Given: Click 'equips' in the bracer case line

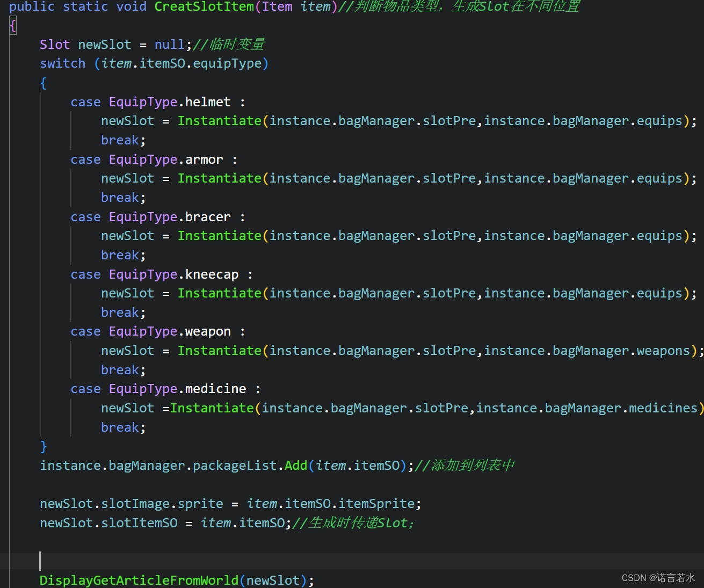Looking at the screenshot, I should coord(659,236).
